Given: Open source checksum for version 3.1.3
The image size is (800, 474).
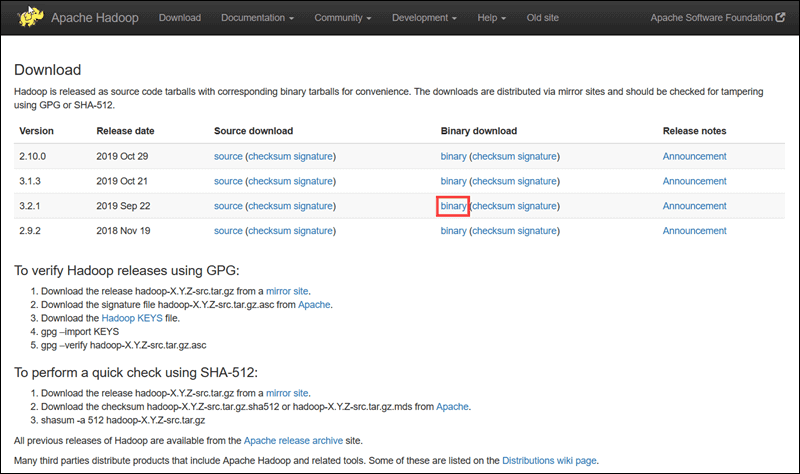Looking at the screenshot, I should [269, 181].
